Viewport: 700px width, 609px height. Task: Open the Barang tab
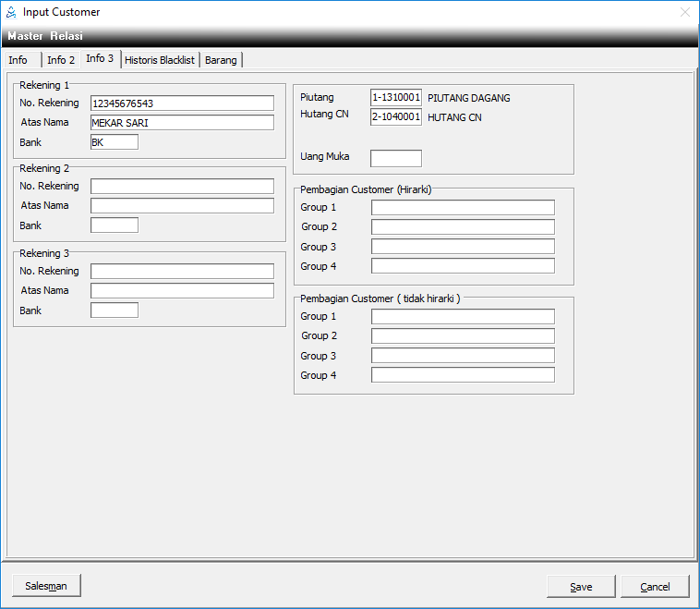click(221, 60)
